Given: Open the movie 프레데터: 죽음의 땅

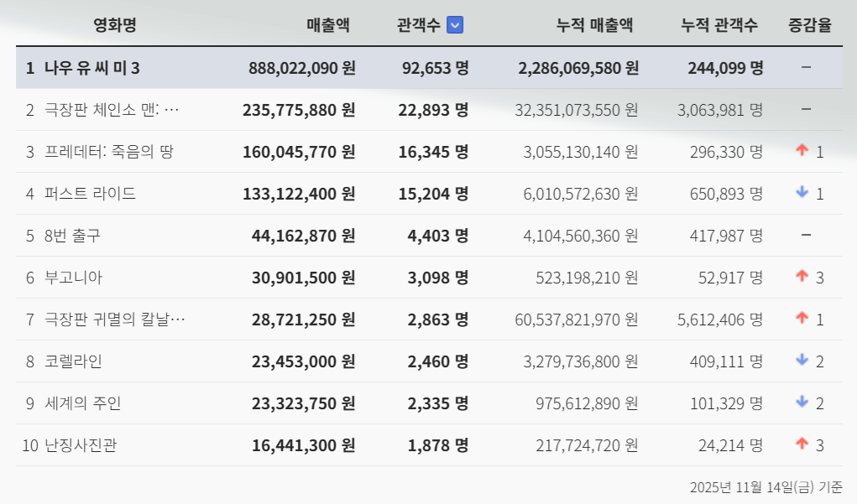Looking at the screenshot, I should (109, 151).
